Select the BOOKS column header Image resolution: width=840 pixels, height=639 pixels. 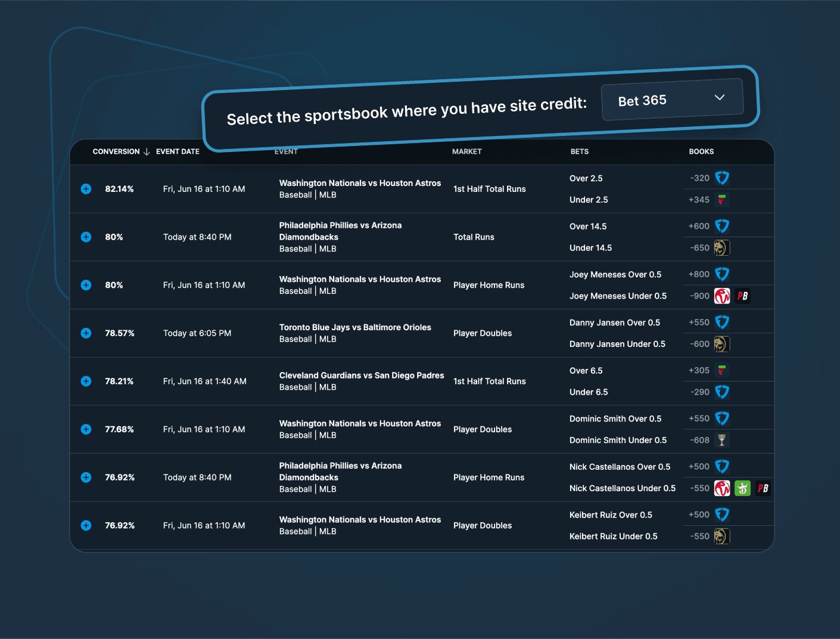701,151
